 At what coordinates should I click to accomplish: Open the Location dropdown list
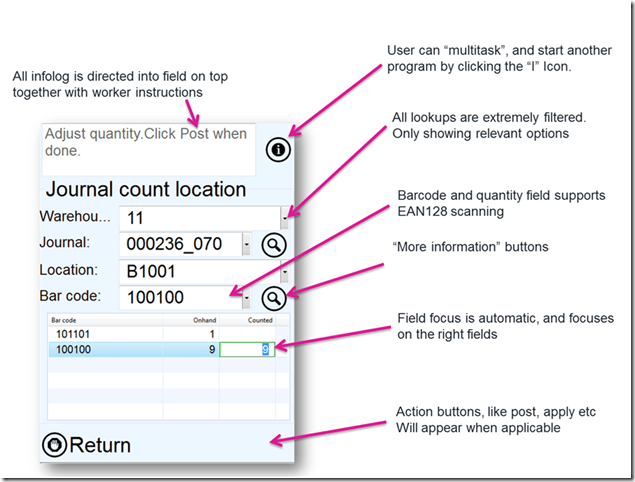point(285,271)
